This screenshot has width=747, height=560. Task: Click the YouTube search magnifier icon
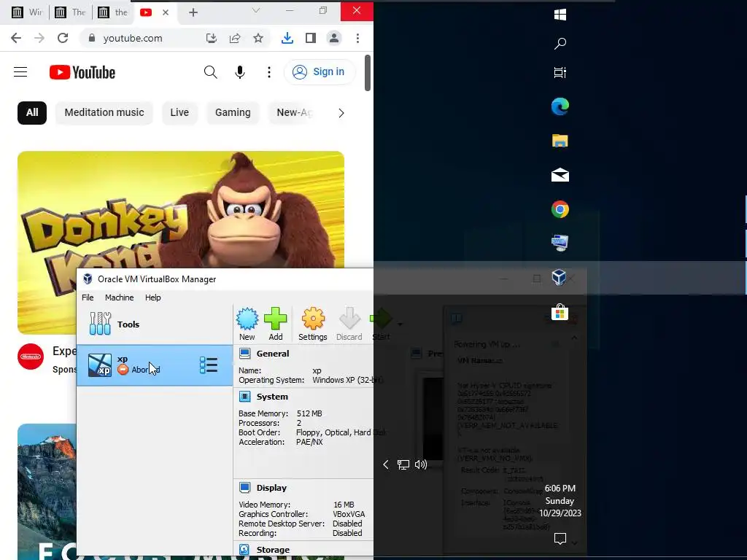click(x=210, y=72)
